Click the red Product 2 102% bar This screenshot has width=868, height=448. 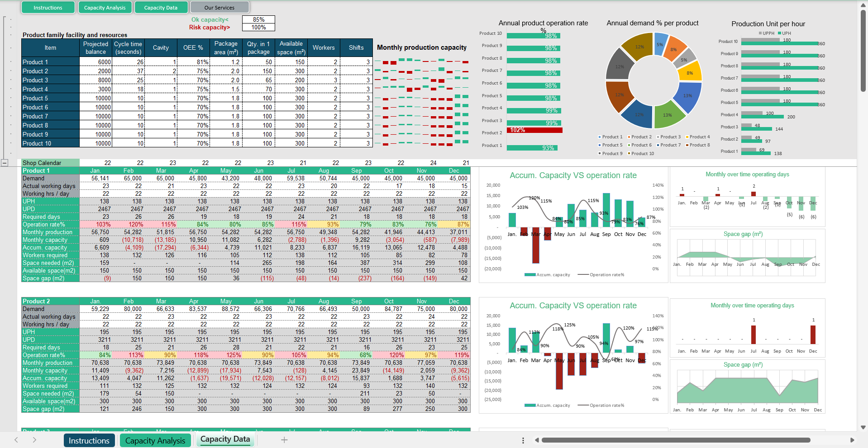click(x=534, y=130)
